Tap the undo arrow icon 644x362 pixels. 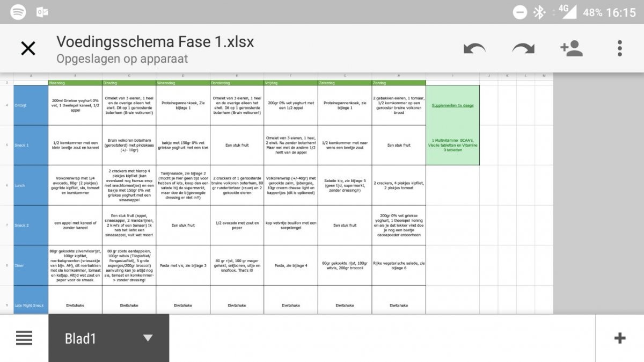[474, 49]
